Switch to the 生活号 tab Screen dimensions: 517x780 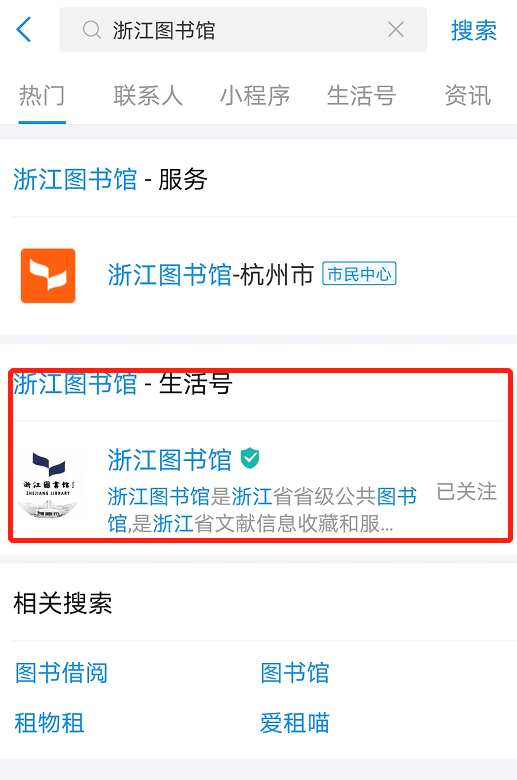[361, 96]
